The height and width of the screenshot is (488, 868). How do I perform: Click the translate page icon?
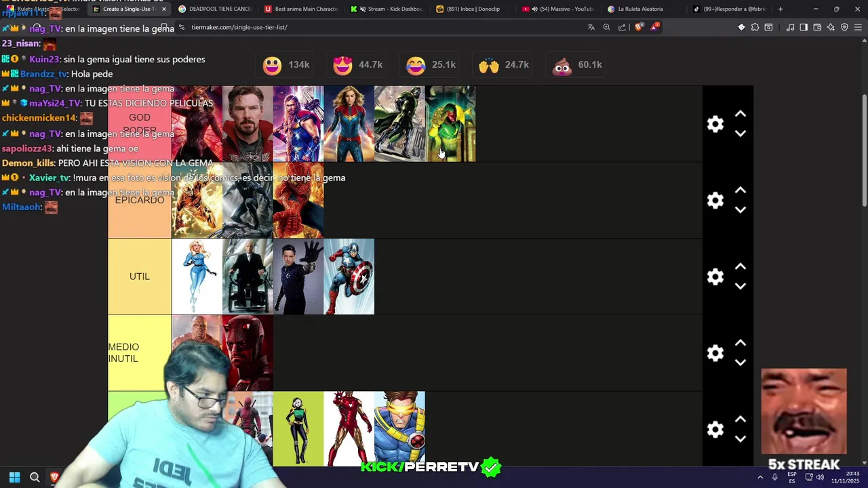coord(591,27)
